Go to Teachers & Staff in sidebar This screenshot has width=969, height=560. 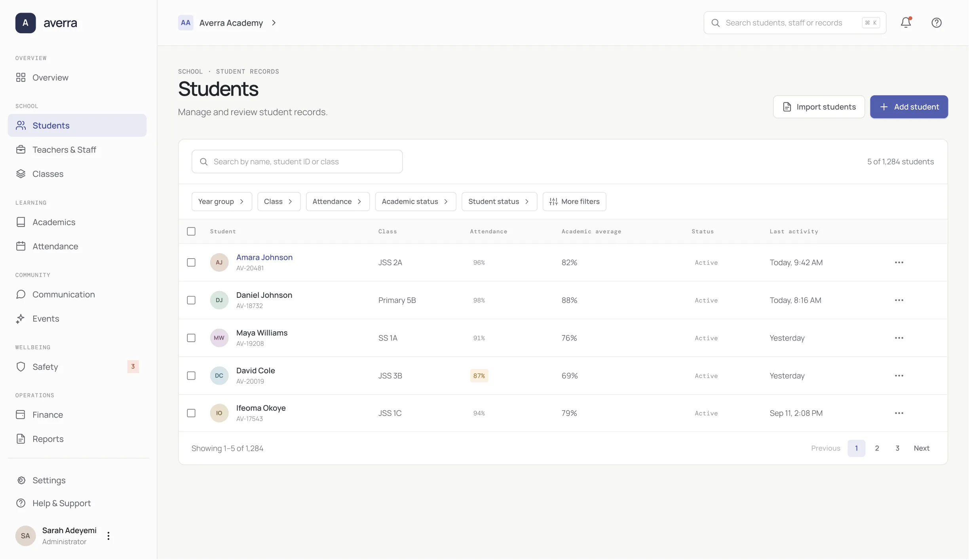point(77,149)
